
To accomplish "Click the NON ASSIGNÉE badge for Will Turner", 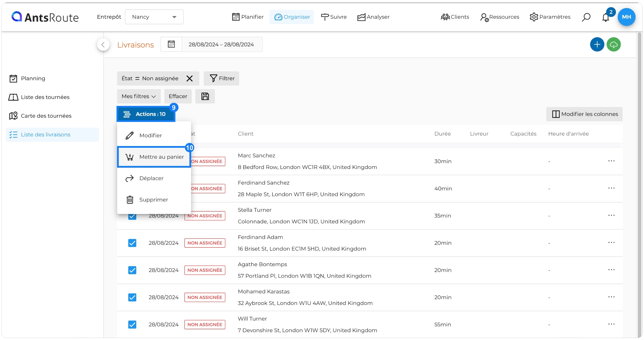I will 205,324.
